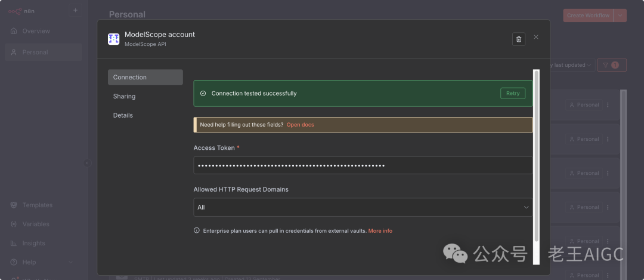Screen dimensions: 644x280
Task: Click the Connection tested successfully message
Action: (254, 93)
